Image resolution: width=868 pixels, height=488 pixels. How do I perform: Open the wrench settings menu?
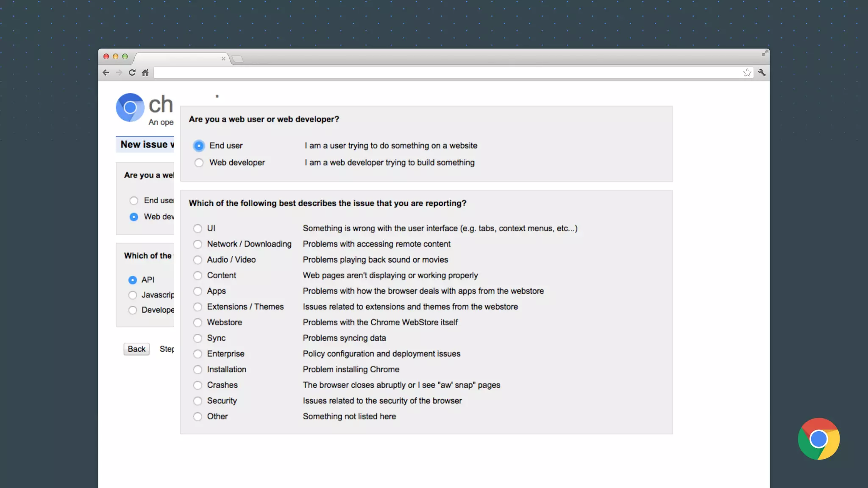click(762, 73)
